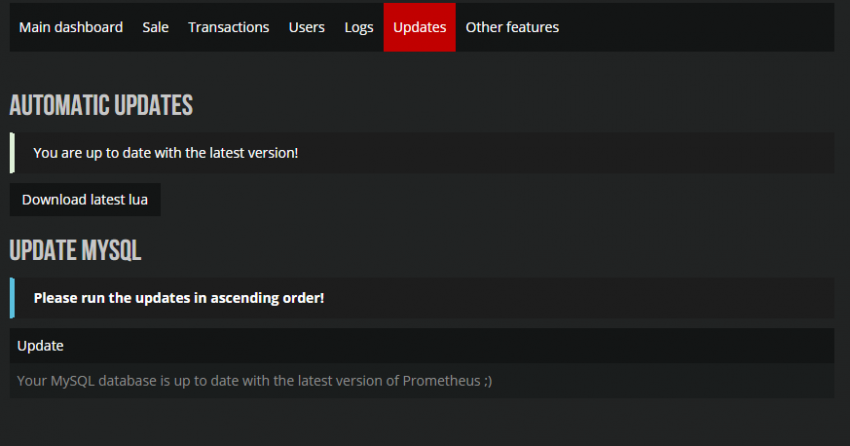Select the highlighted Updates tab
The height and width of the screenshot is (446, 850).
coord(419,27)
